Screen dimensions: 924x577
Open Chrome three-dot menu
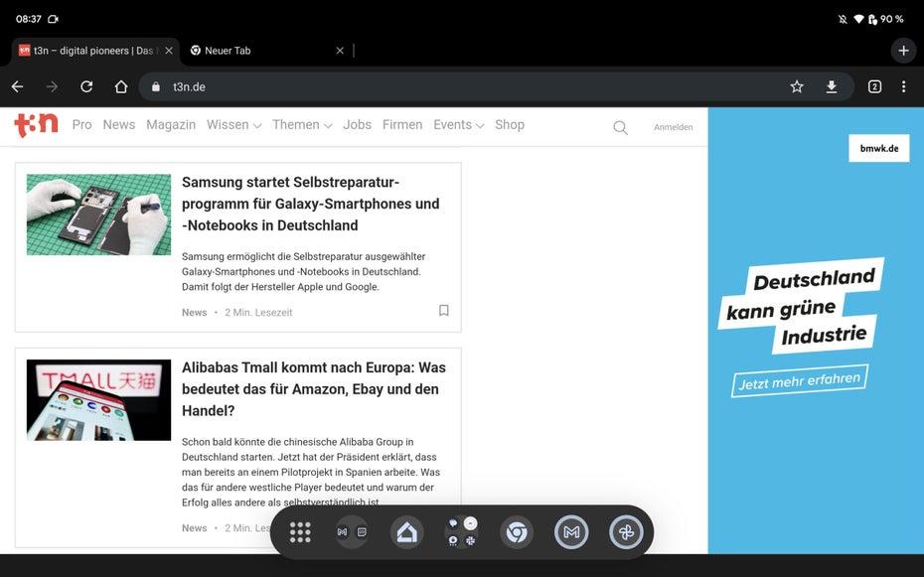click(903, 86)
